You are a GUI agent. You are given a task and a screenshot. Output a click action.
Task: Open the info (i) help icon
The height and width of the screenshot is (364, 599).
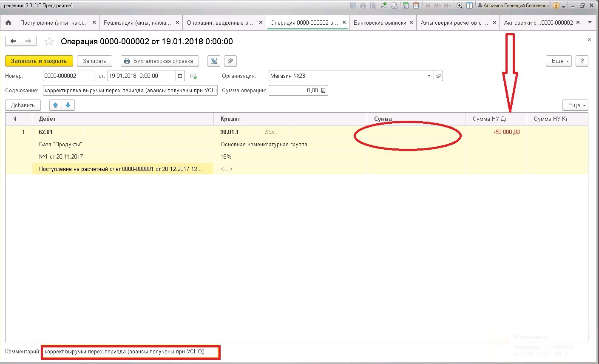556,6
